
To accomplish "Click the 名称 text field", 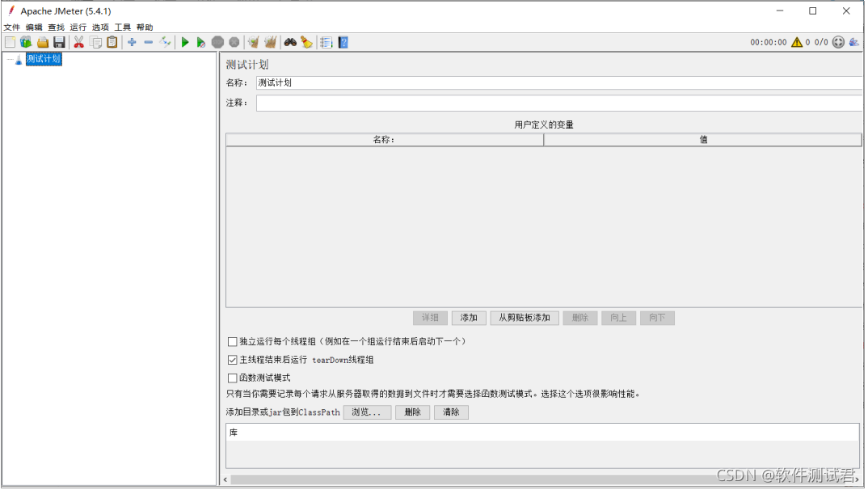I will (559, 83).
